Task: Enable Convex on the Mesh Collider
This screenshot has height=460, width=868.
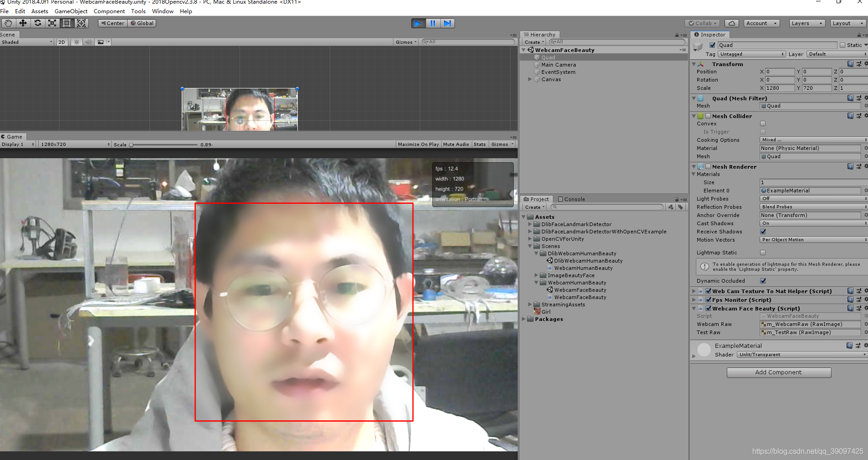Action: (x=763, y=123)
